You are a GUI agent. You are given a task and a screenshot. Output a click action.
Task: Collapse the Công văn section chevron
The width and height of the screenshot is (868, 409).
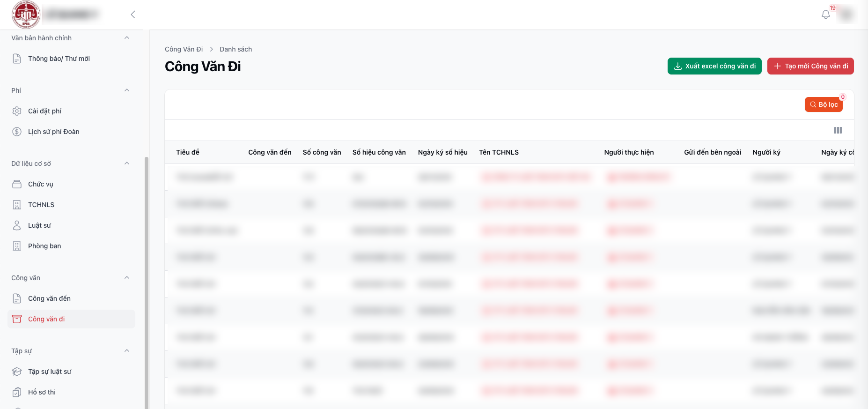click(x=127, y=278)
